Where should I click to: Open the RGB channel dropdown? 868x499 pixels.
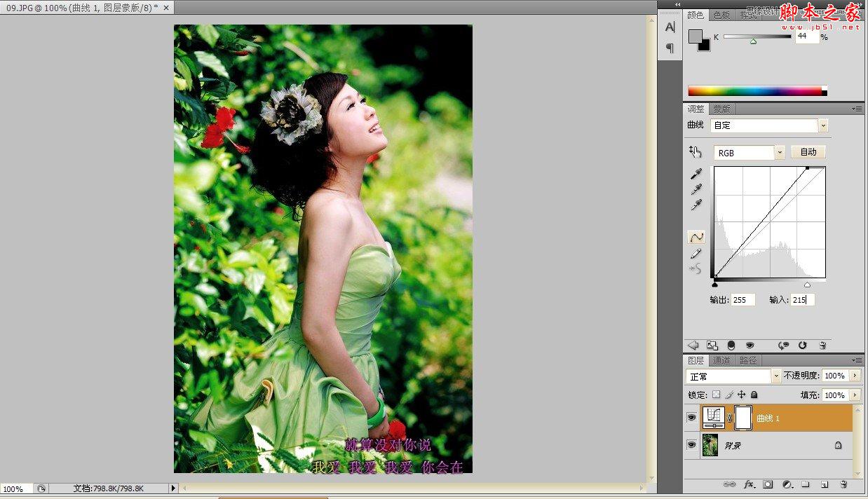click(x=780, y=152)
